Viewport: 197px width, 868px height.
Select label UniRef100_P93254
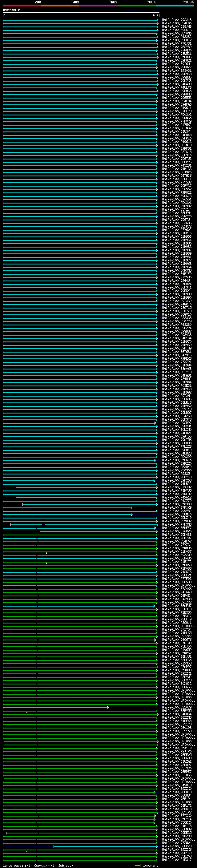[x=176, y=474]
